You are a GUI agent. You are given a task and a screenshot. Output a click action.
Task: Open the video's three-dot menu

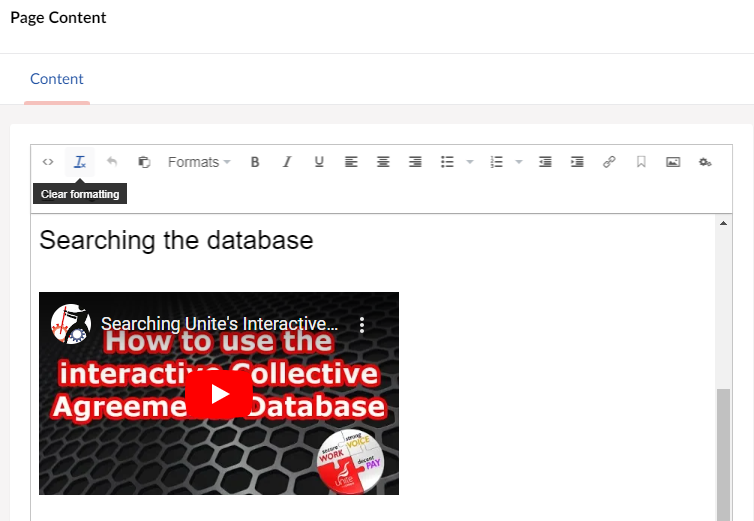[x=362, y=325]
